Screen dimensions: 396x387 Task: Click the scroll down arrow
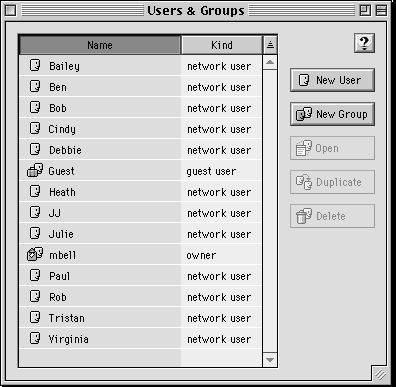(270, 360)
